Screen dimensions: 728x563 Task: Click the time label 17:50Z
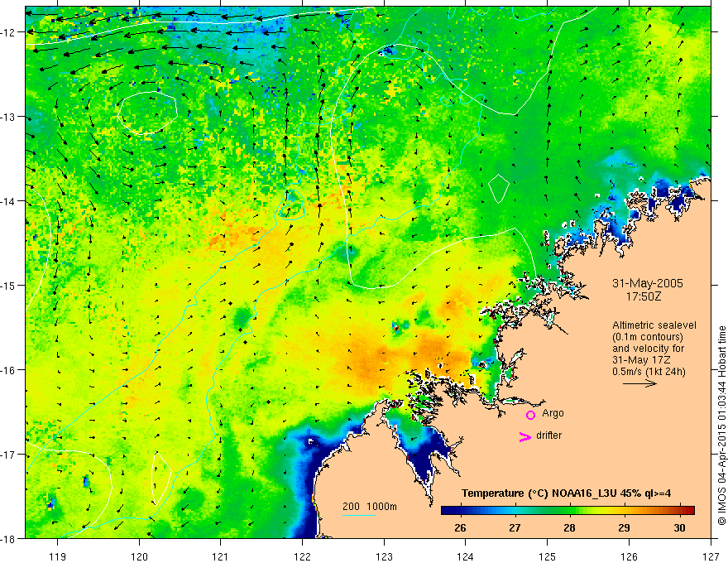[x=643, y=296]
